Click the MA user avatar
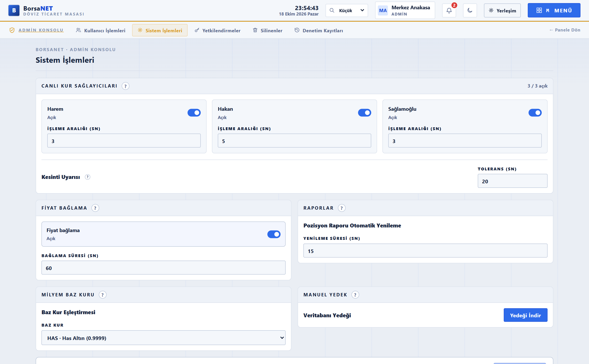Screen dimensions: 589x364 coord(383,11)
